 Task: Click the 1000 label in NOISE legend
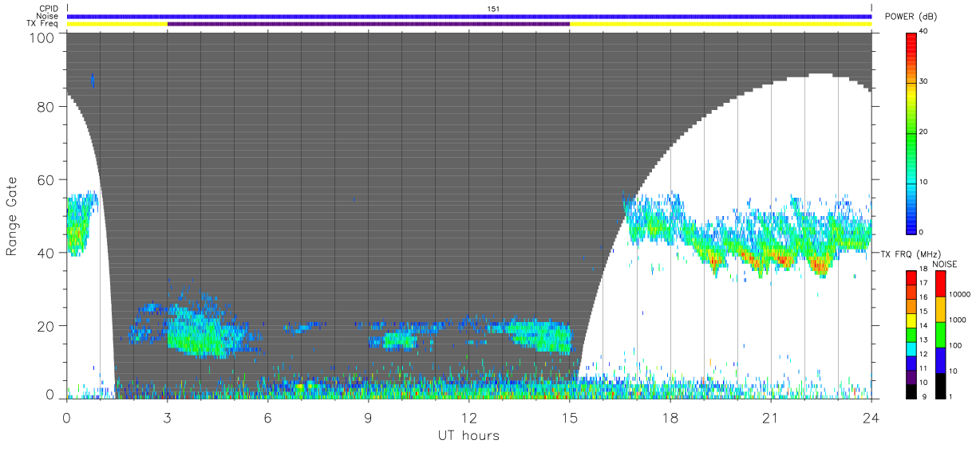coord(958,320)
